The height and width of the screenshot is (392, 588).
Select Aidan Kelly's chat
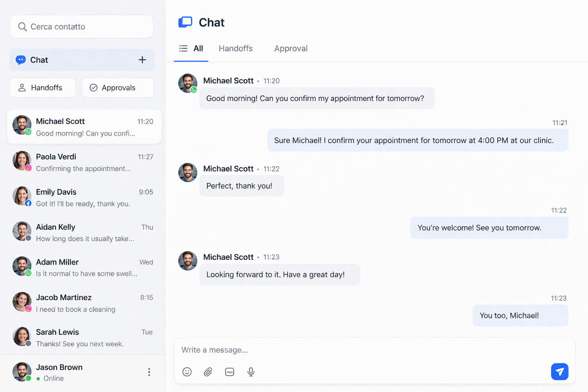pyautogui.click(x=83, y=232)
